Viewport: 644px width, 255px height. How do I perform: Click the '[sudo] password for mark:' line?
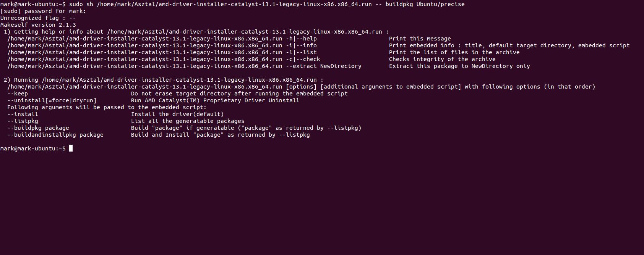(x=43, y=11)
